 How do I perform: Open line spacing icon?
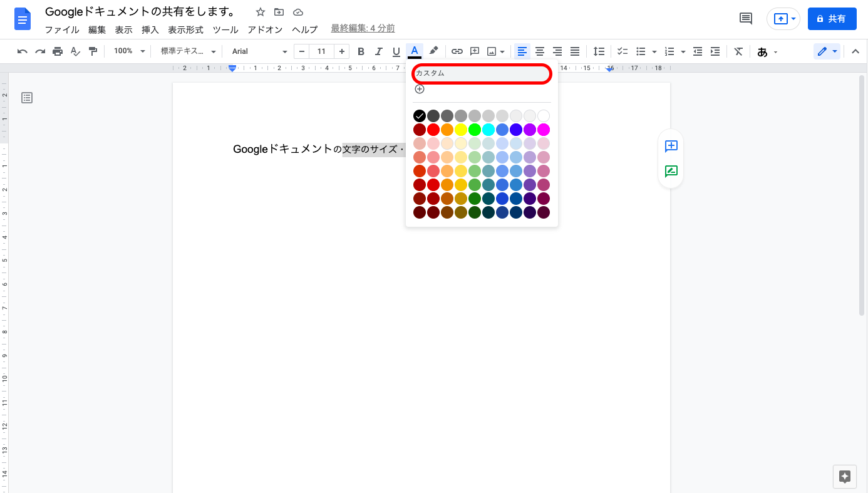599,51
